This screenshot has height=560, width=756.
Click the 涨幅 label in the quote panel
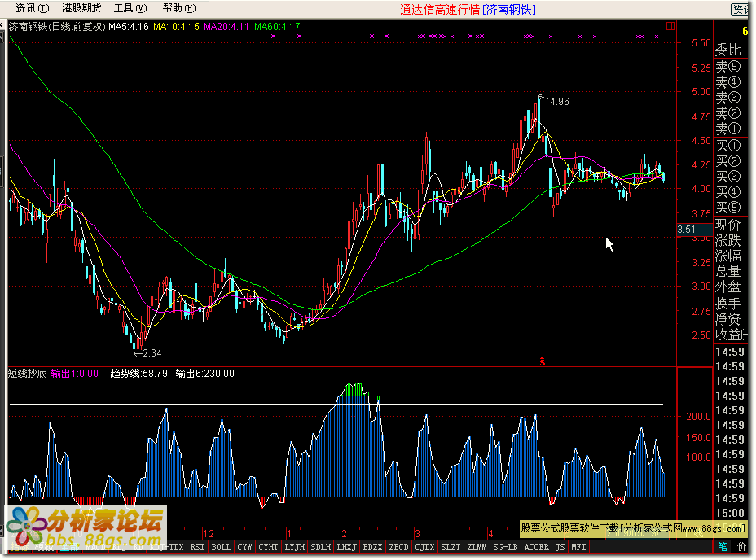coord(728,256)
